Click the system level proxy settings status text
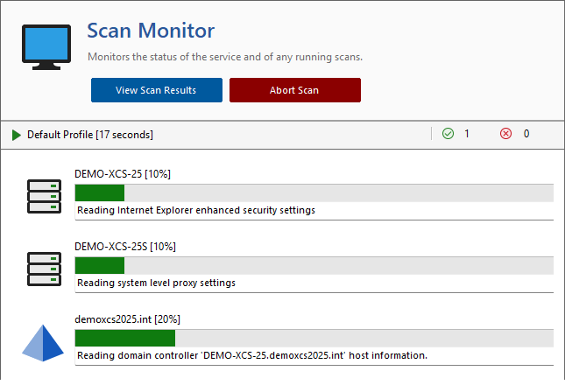The width and height of the screenshot is (565, 392). [157, 283]
